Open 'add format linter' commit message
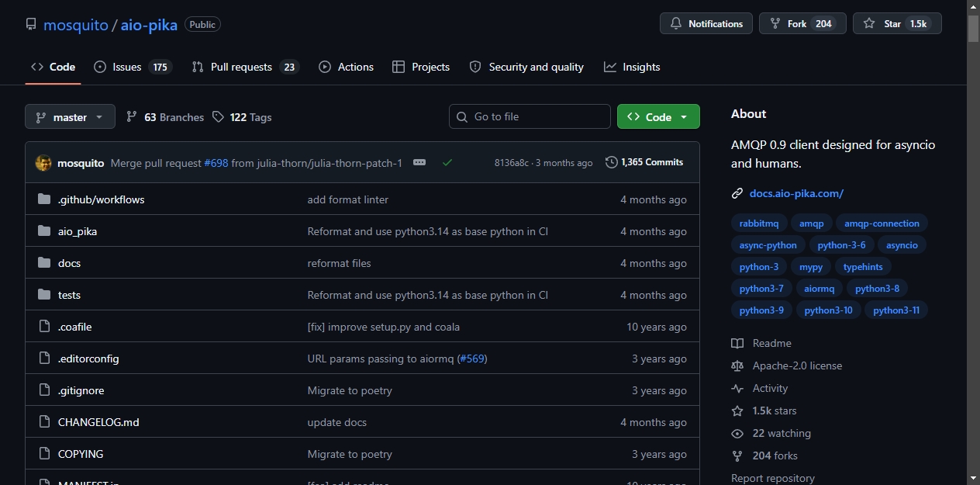This screenshot has height=485, width=980. (x=348, y=199)
